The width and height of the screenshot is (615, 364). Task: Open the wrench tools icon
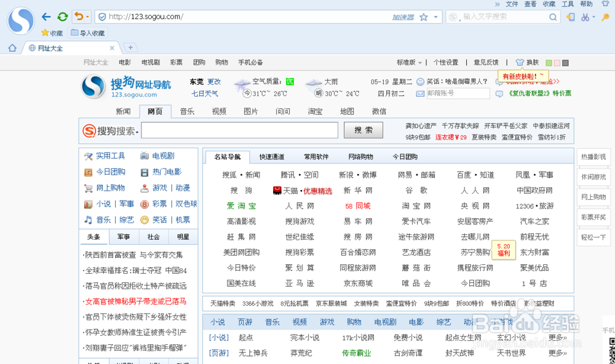click(606, 18)
